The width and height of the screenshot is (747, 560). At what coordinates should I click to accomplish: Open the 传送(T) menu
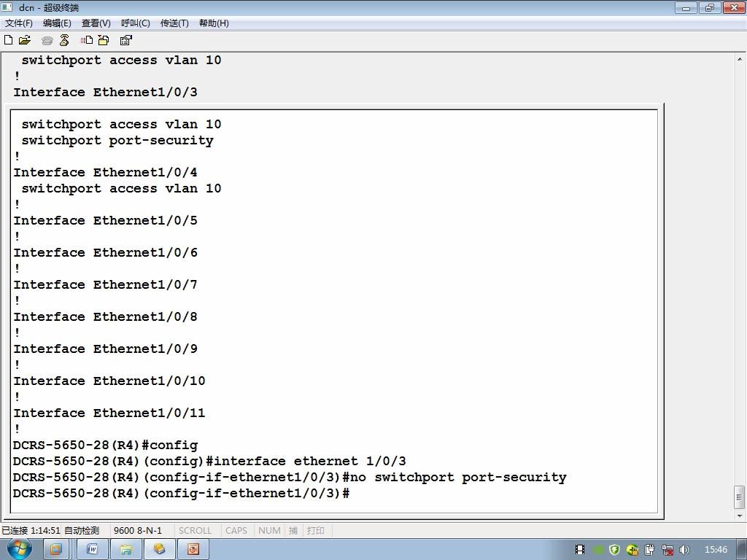pyautogui.click(x=174, y=23)
